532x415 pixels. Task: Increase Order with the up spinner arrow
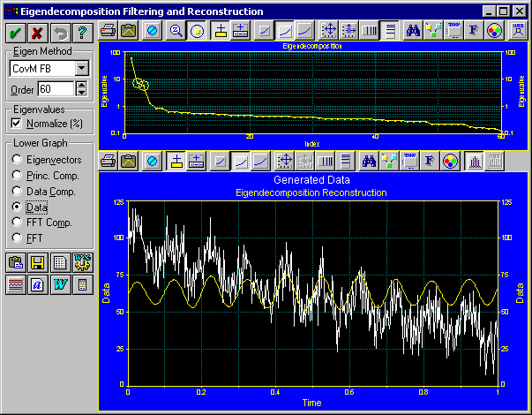click(81, 86)
